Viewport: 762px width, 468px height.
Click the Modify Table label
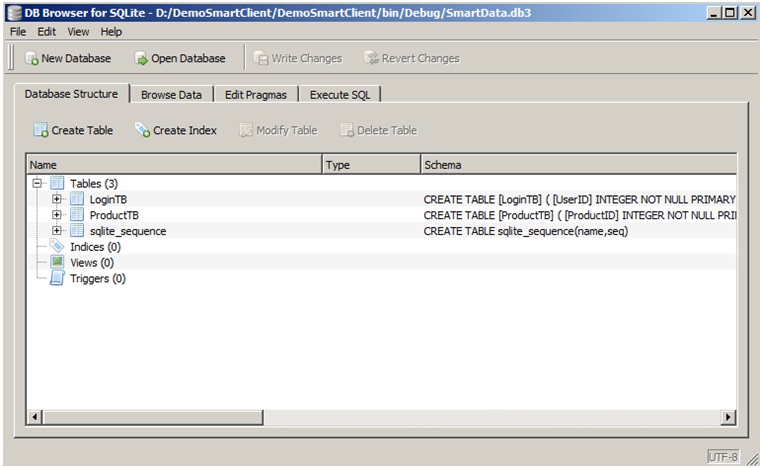click(x=287, y=130)
